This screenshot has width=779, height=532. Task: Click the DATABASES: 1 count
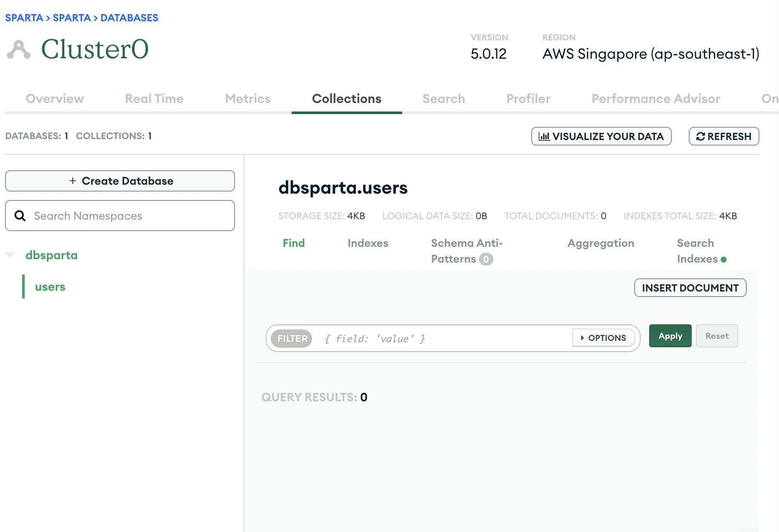click(x=37, y=136)
